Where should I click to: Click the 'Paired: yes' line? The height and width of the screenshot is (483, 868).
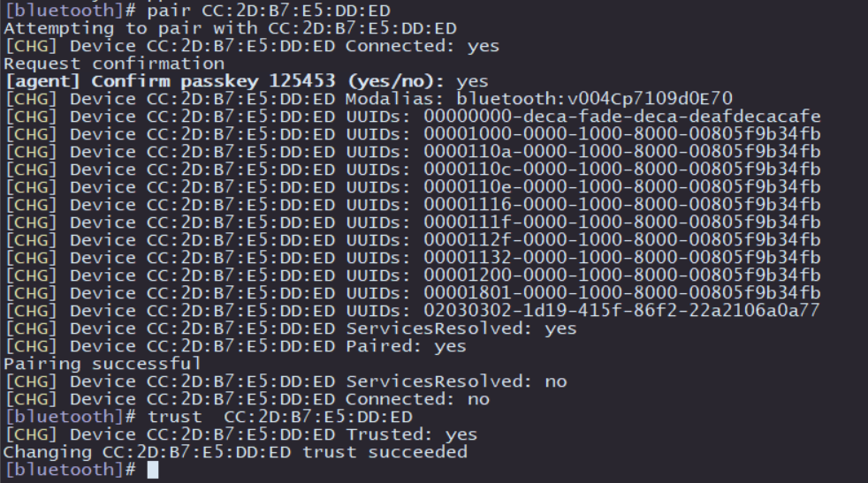235,346
